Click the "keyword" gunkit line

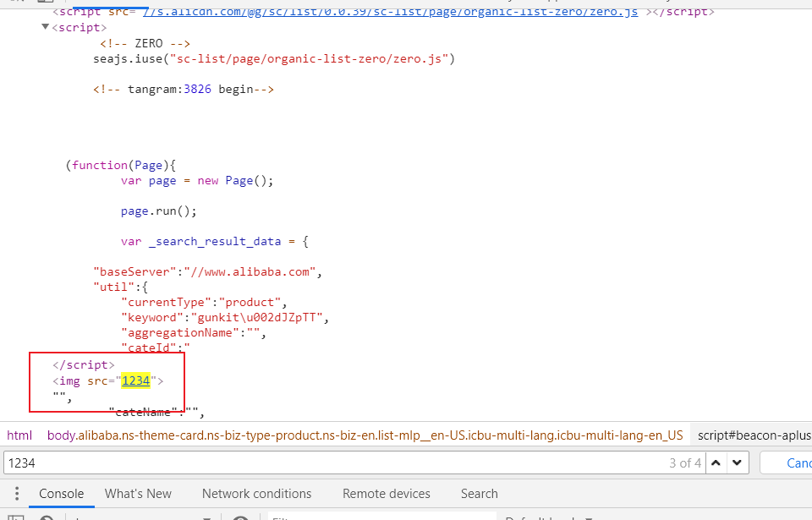pyautogui.click(x=225, y=317)
